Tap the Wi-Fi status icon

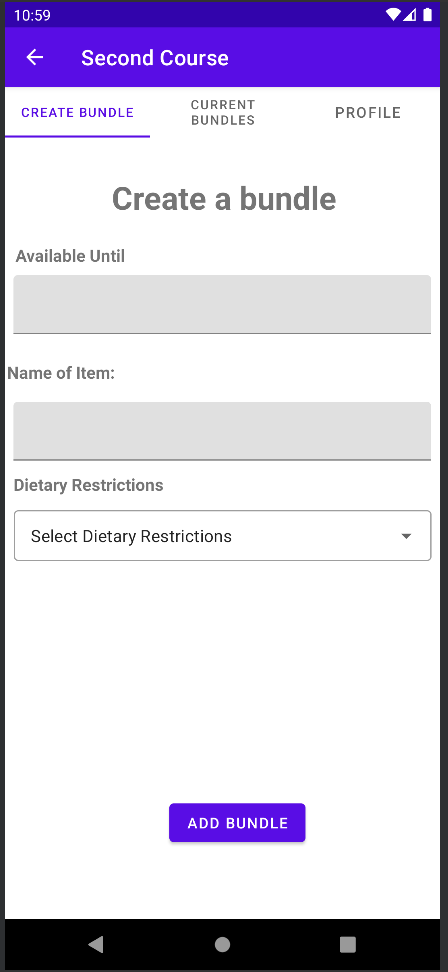(x=393, y=15)
